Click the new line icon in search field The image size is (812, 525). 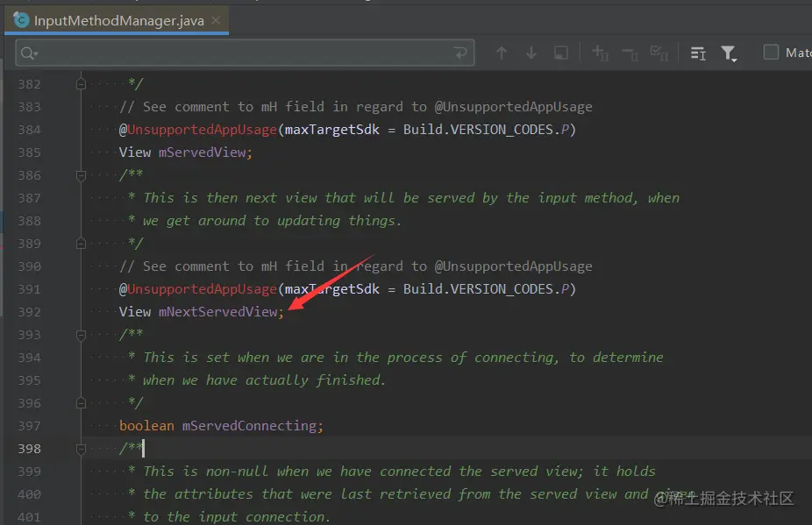pyautogui.click(x=459, y=53)
